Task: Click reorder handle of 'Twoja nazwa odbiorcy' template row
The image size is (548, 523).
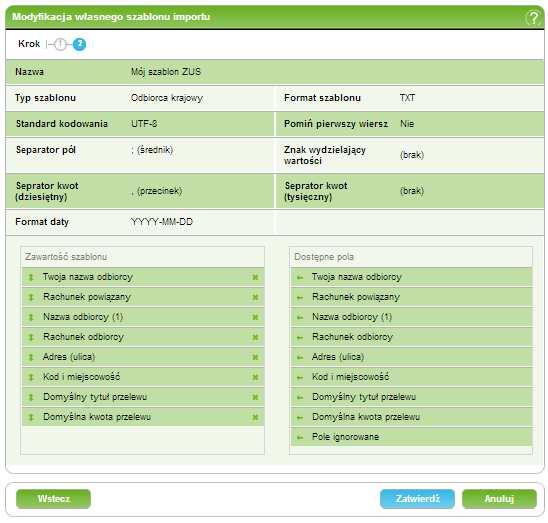Action: 31,277
